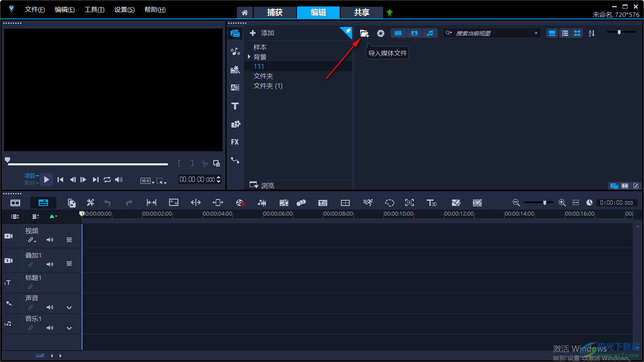644x362 pixels.
Task: Click the 00:00:10:00 ruler mark
Action: click(x=398, y=214)
